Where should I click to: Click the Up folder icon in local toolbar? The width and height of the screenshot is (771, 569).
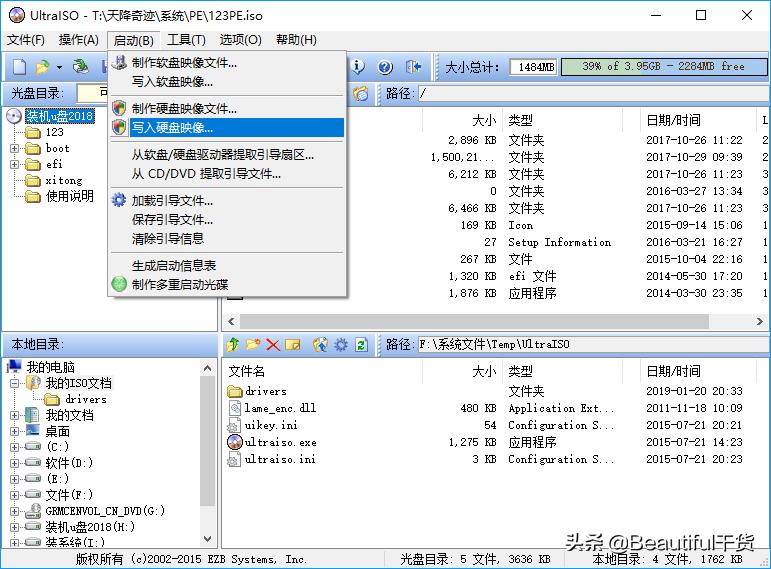click(233, 345)
